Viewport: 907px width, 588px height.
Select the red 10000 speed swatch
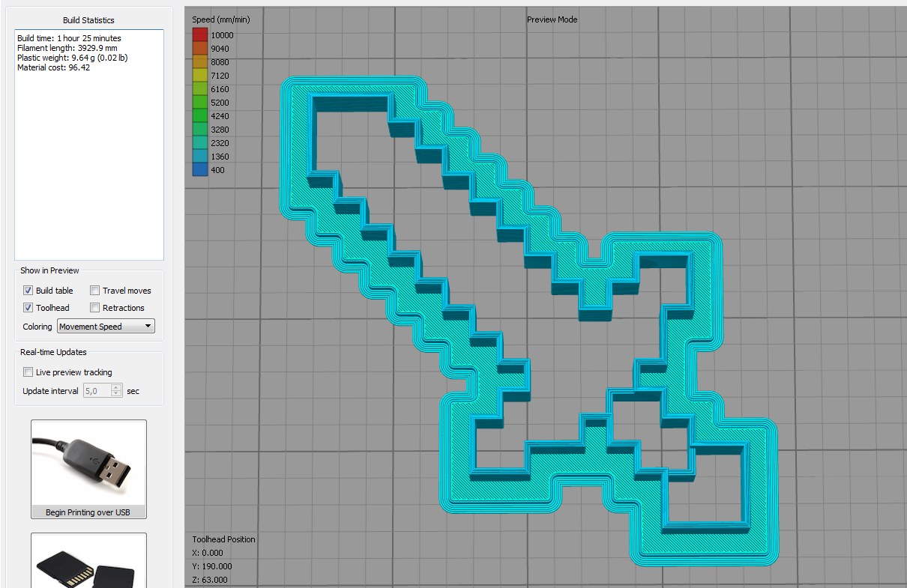pos(199,34)
